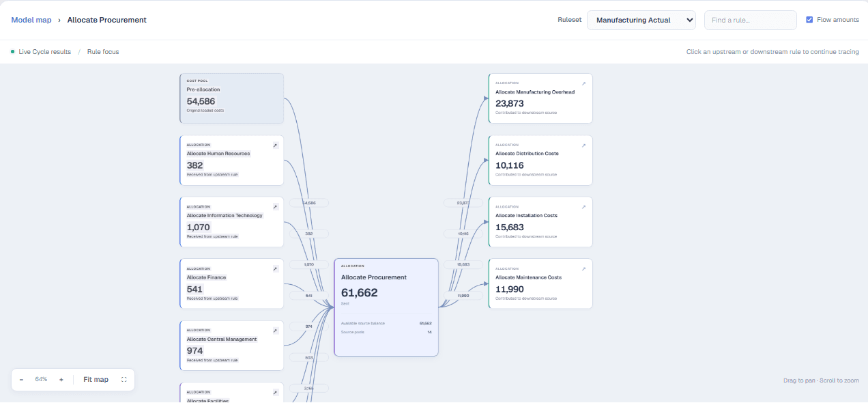Click the Available source balance row

(x=386, y=323)
